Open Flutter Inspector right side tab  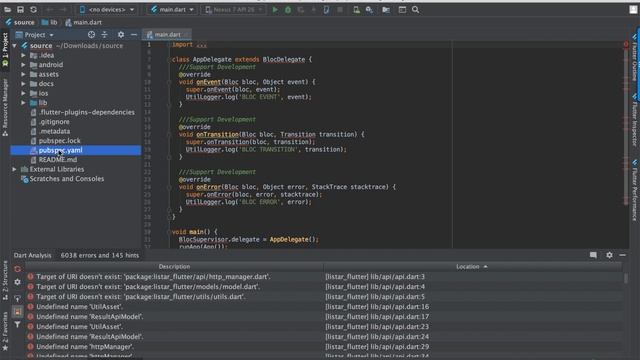pyautogui.click(x=634, y=119)
